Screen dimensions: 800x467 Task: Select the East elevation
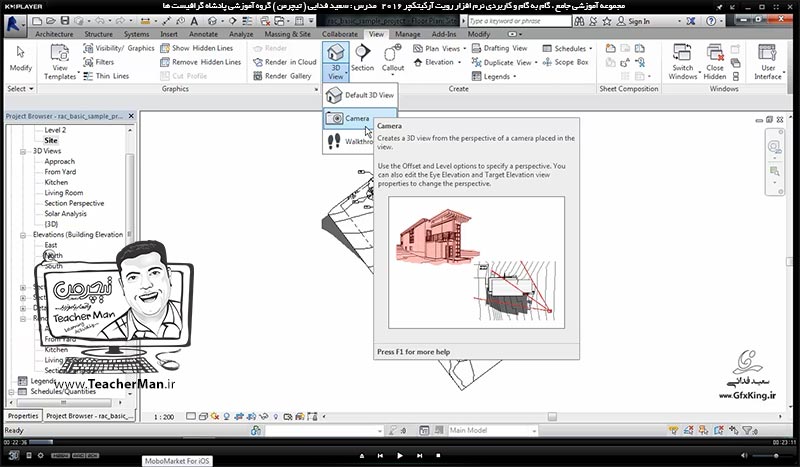click(51, 245)
